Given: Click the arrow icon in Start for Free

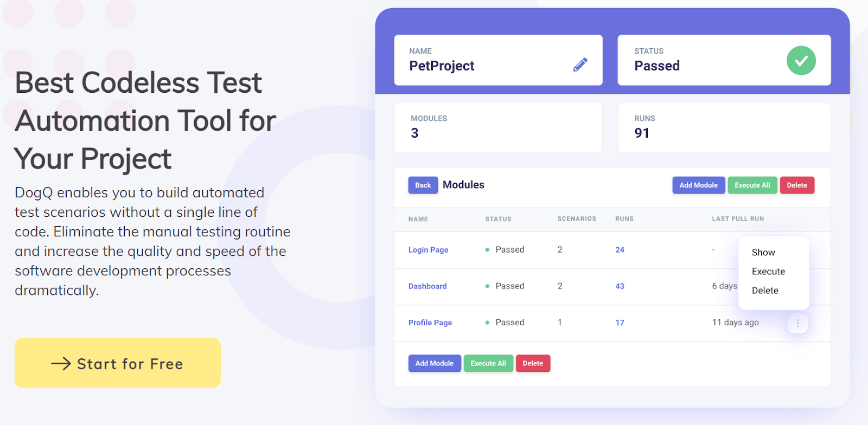Looking at the screenshot, I should [61, 363].
